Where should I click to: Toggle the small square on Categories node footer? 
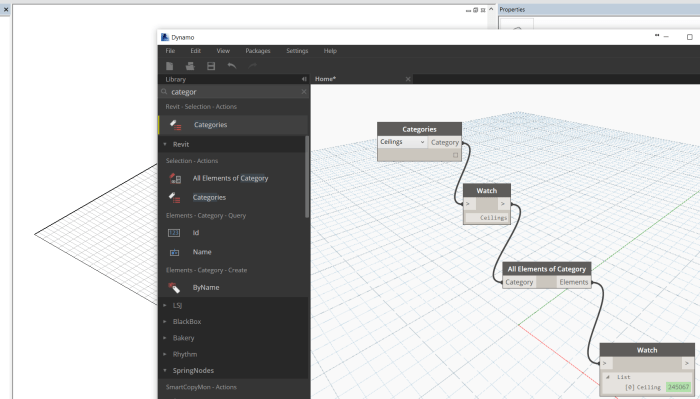tap(455, 155)
